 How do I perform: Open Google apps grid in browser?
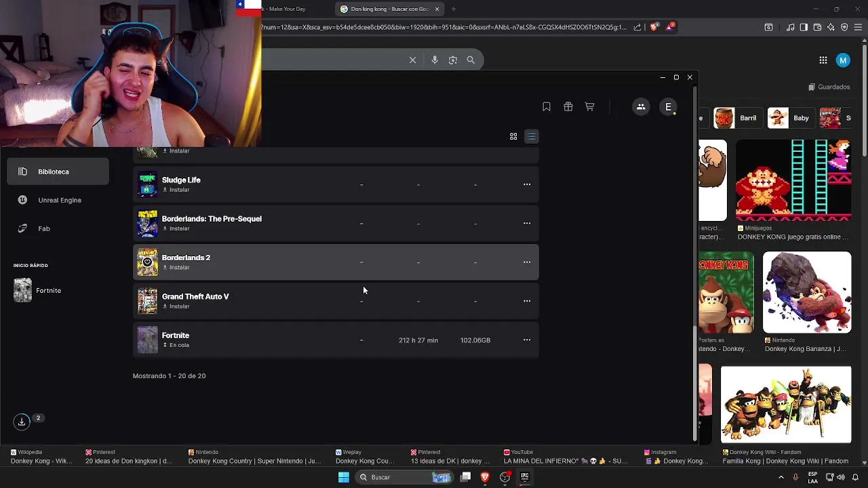[x=823, y=60]
